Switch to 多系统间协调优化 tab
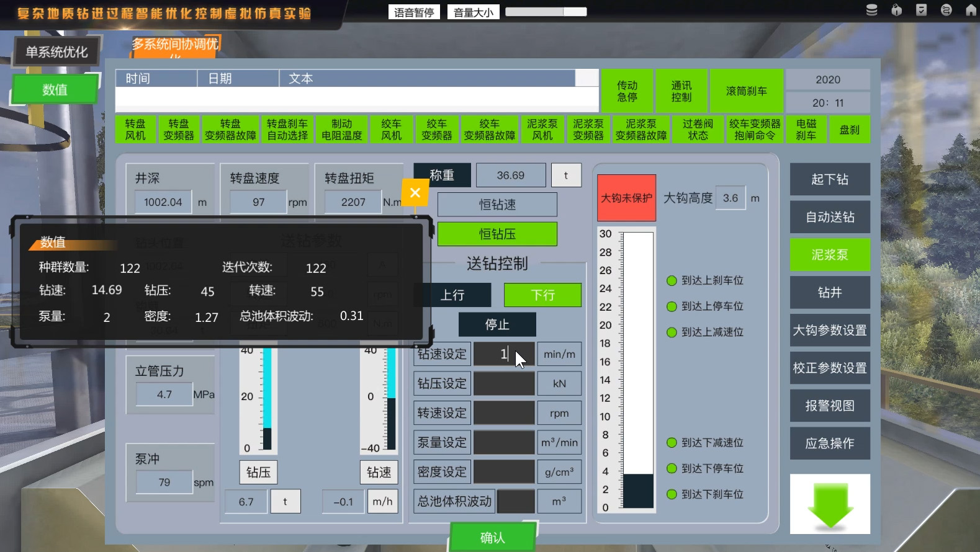Image resolution: width=980 pixels, height=552 pixels. tap(175, 45)
